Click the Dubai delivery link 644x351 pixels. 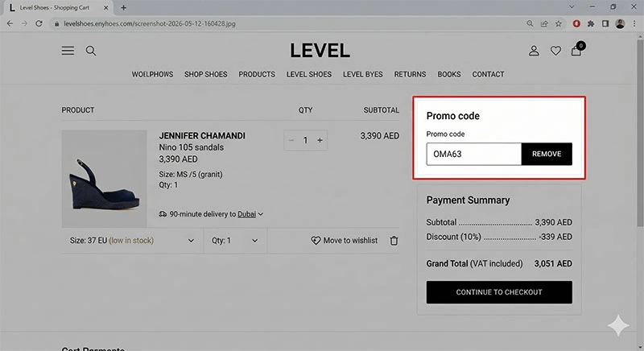click(x=246, y=214)
